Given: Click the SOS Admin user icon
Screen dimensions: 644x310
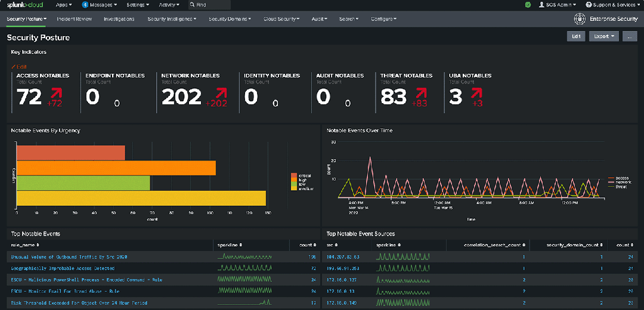Looking at the screenshot, I should tap(541, 5).
